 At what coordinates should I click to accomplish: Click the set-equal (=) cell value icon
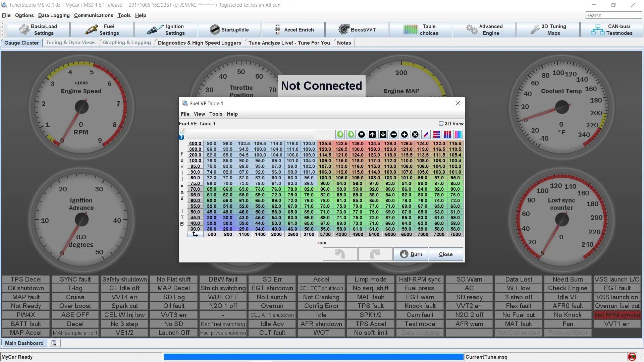tap(362, 134)
